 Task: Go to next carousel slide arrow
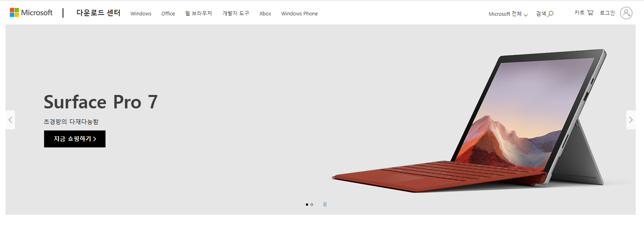point(631,120)
